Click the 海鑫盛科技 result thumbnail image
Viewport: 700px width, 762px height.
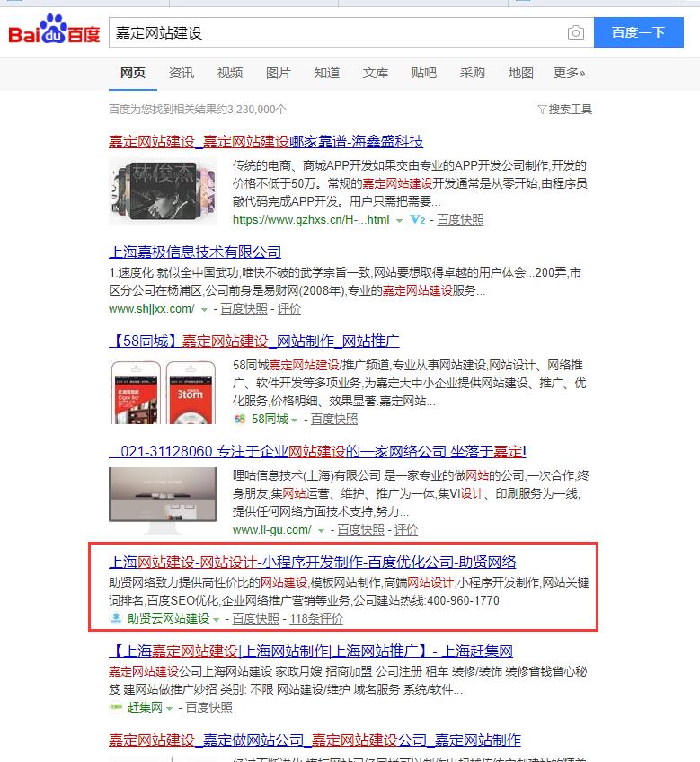point(163,190)
